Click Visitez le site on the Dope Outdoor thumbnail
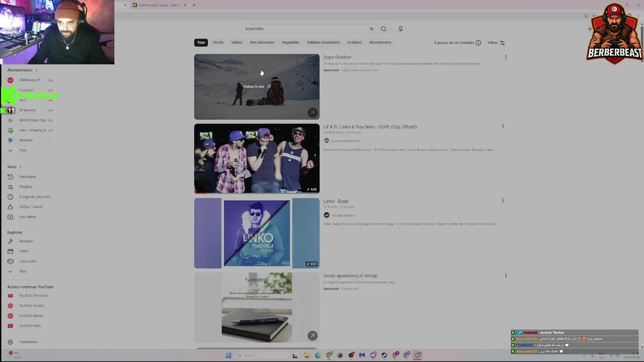Screen dimensions: 644x362 [257, 86]
